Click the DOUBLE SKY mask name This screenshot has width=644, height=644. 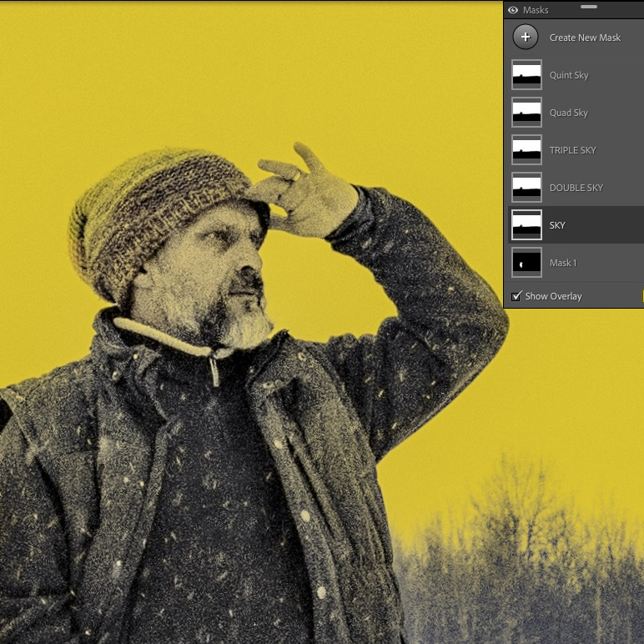tap(576, 188)
